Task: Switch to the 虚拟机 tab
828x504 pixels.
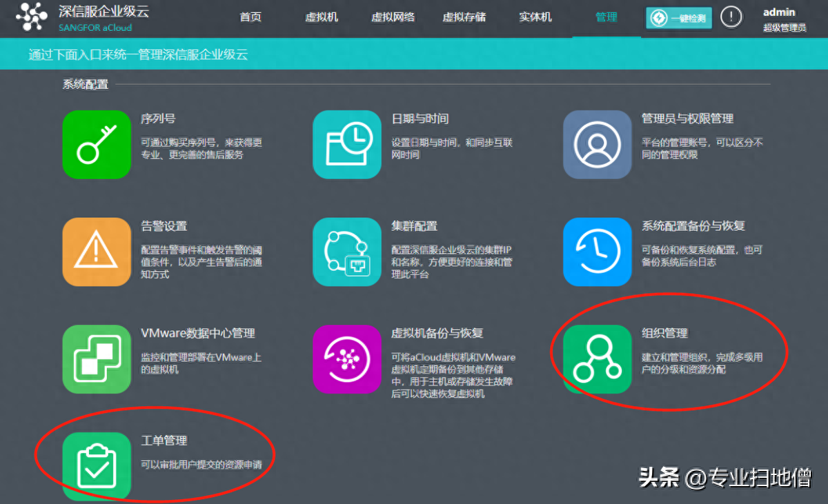Action: tap(322, 19)
